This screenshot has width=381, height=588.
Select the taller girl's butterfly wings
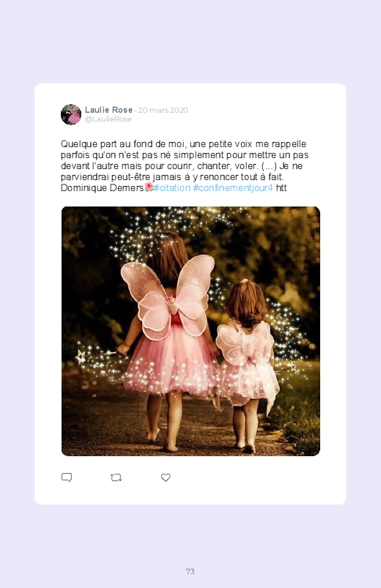click(x=167, y=297)
